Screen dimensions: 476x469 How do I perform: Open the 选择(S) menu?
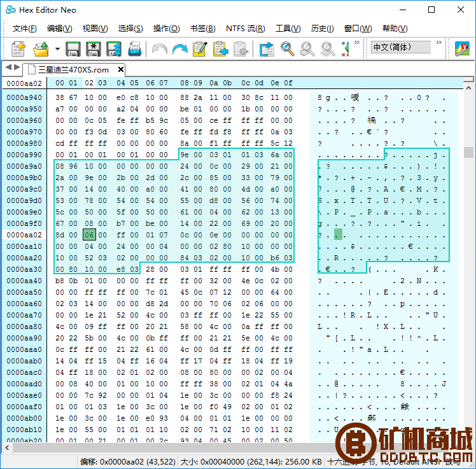130,29
